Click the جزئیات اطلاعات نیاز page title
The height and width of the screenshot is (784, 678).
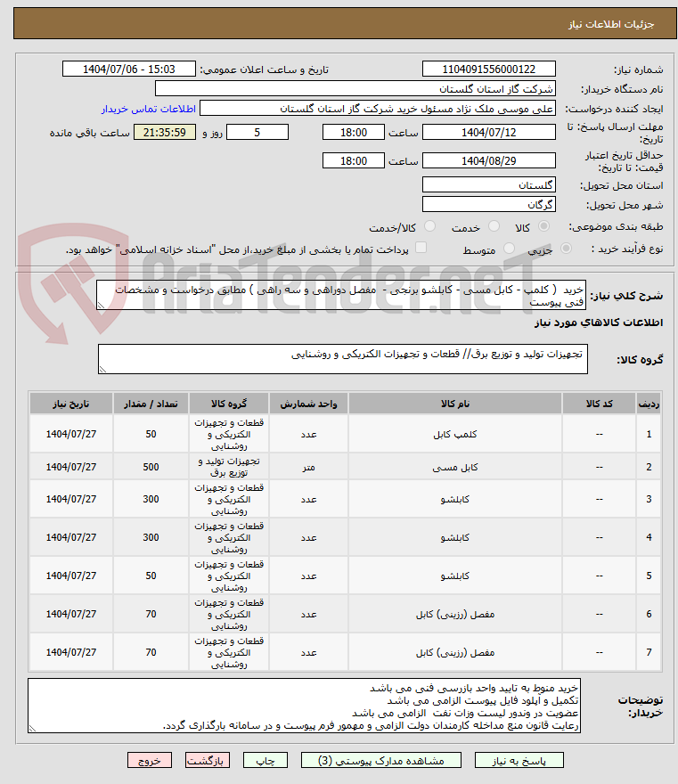(x=611, y=24)
